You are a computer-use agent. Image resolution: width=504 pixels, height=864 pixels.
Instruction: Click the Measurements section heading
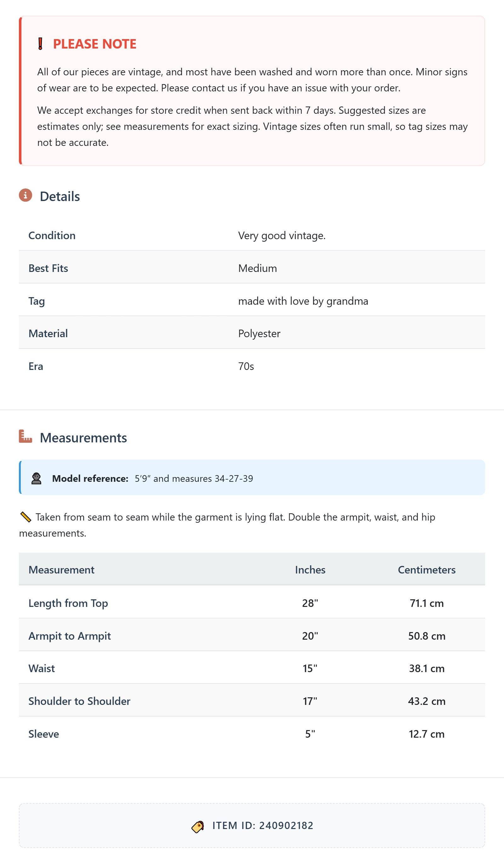(x=83, y=438)
